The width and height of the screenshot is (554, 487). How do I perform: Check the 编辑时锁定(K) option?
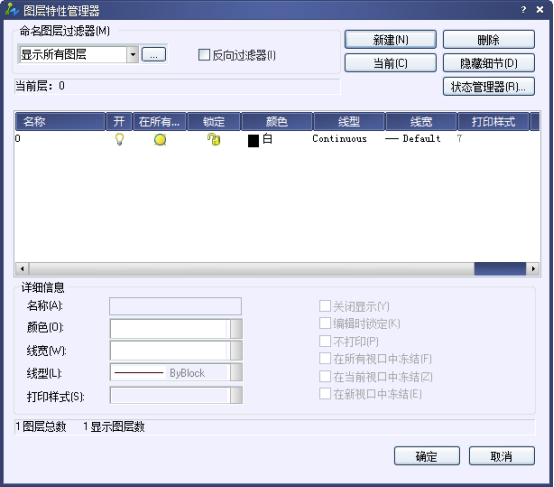(325, 323)
